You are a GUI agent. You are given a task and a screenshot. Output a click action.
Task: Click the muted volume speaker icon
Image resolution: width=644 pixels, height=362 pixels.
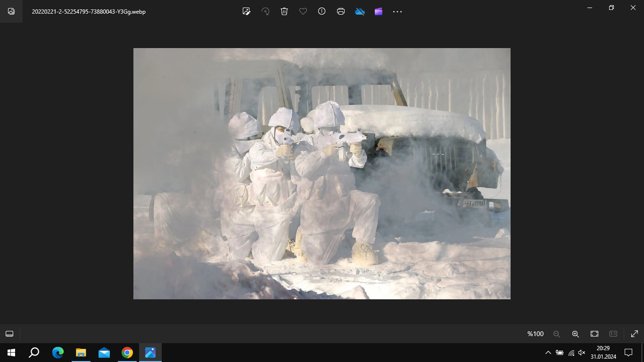pyautogui.click(x=582, y=353)
